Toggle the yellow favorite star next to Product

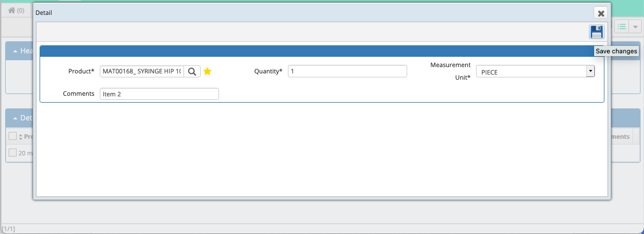208,72
